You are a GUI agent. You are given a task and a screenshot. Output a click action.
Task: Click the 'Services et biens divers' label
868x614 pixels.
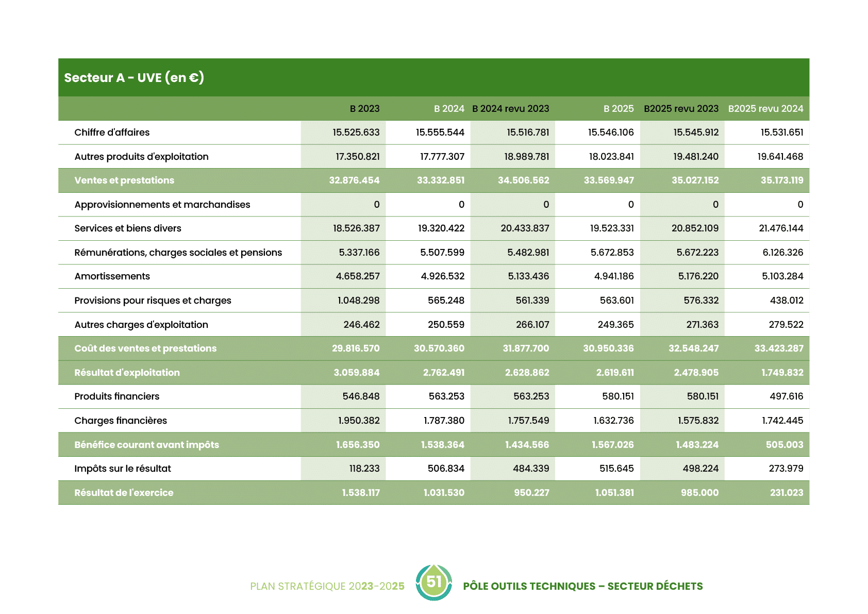[128, 228]
